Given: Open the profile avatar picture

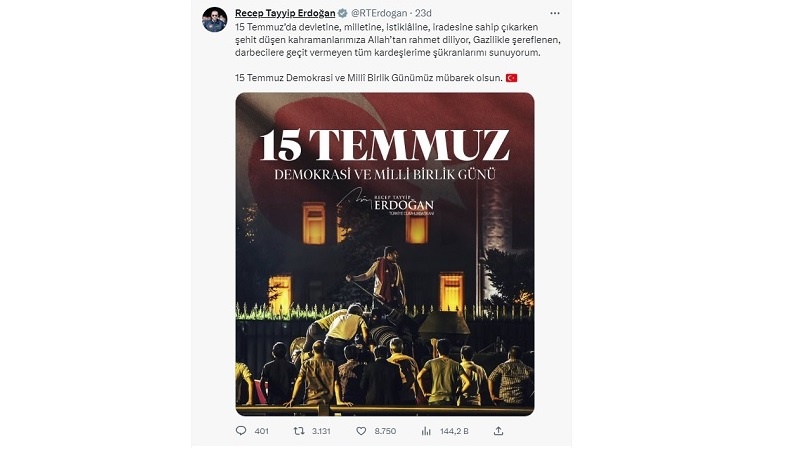Looking at the screenshot, I should [x=215, y=20].
